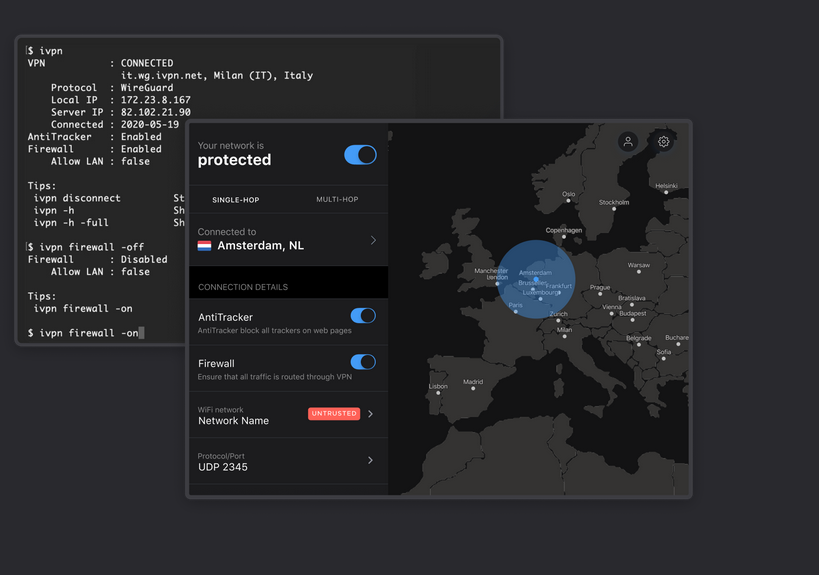This screenshot has height=575, width=819.
Task: Toggle the main VPN protection switch
Action: point(360,155)
